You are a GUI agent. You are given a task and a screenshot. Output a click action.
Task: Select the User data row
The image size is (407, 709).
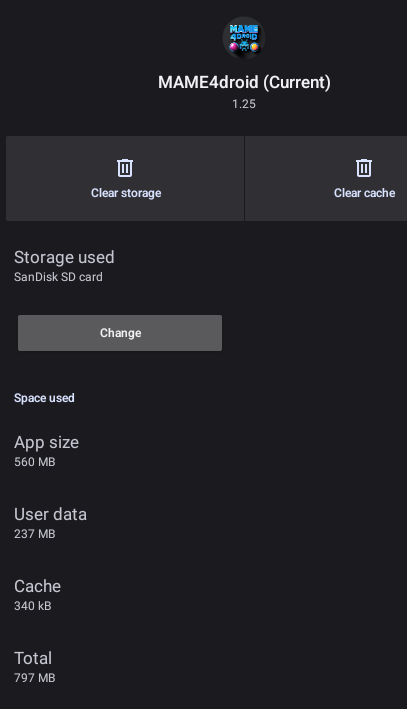coord(204,523)
